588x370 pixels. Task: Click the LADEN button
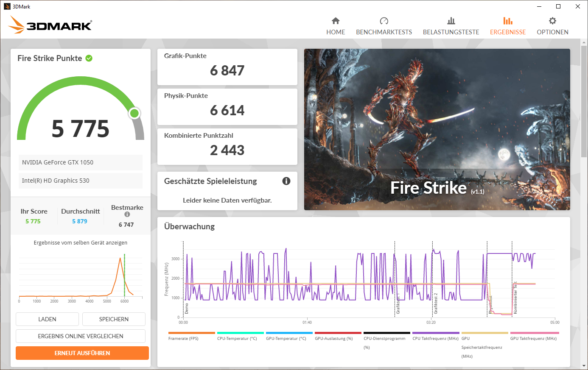click(x=47, y=319)
